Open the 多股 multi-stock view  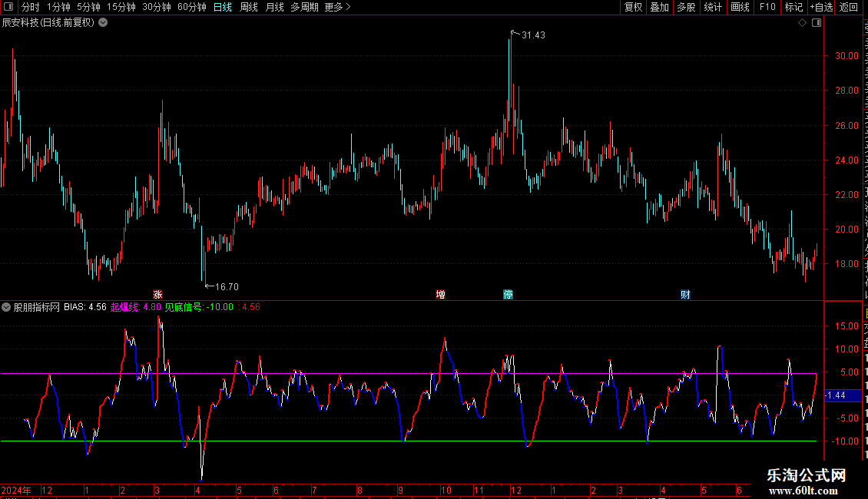(687, 7)
